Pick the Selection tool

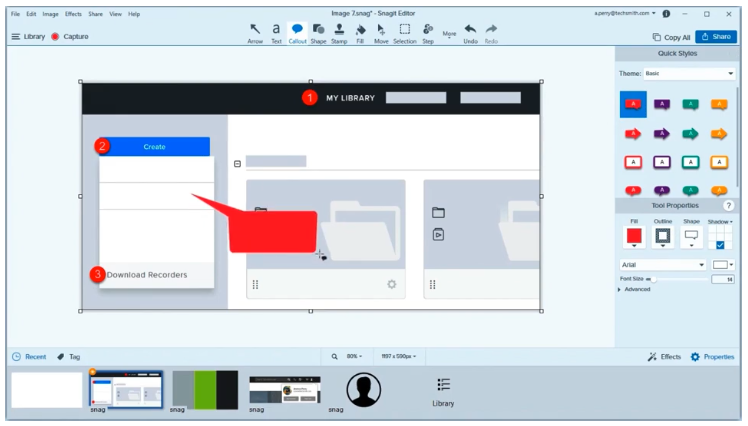(x=404, y=32)
